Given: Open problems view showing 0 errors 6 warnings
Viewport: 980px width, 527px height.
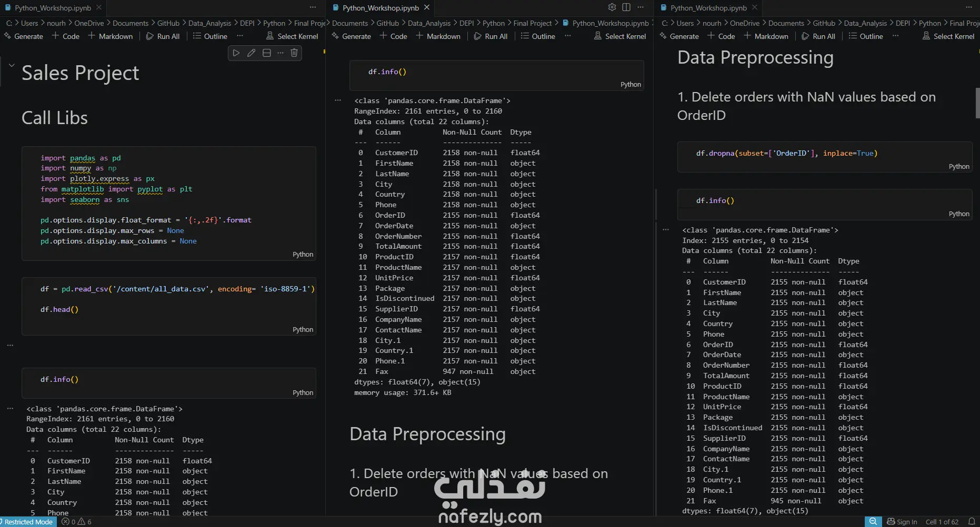Looking at the screenshot, I should pos(77,522).
